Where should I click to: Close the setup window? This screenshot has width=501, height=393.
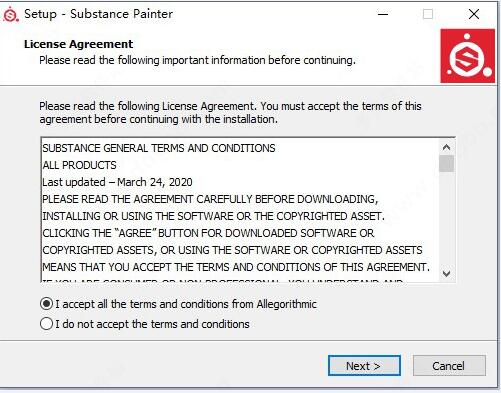coord(474,14)
